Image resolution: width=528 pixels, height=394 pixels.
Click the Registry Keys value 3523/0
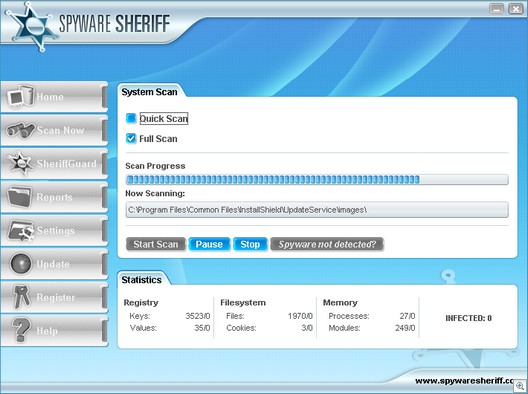point(198,316)
